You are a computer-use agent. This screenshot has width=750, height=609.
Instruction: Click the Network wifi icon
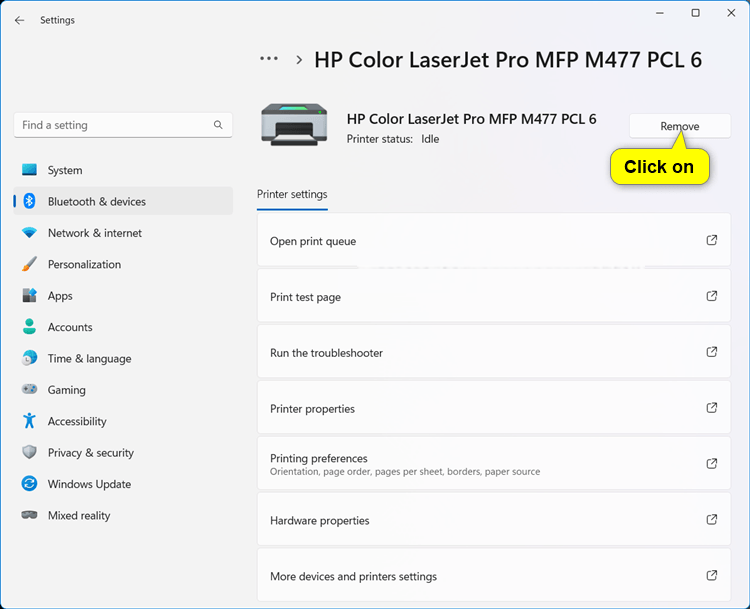point(29,233)
